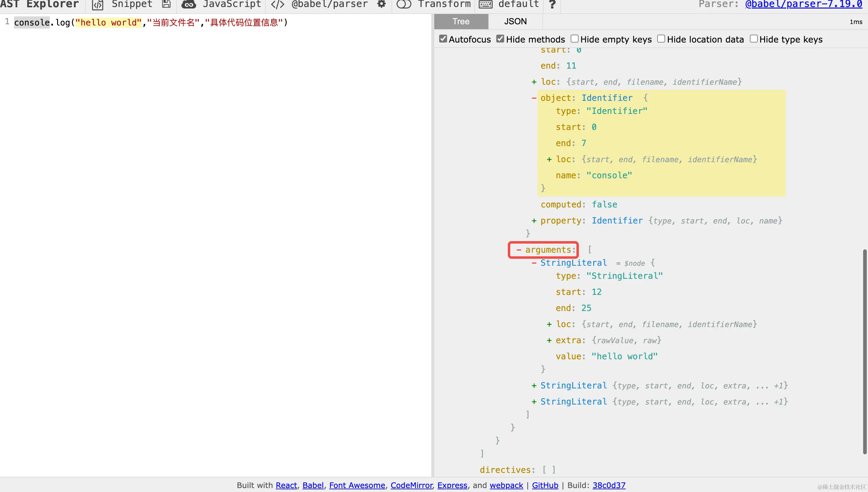
Task: Enable Hide type keys checkbox
Action: [x=754, y=39]
